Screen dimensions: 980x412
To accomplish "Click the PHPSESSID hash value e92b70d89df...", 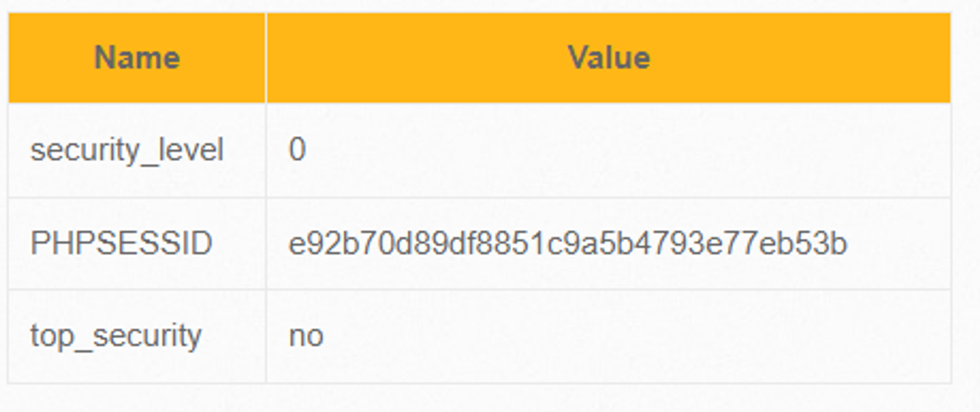I will click(x=567, y=243).
